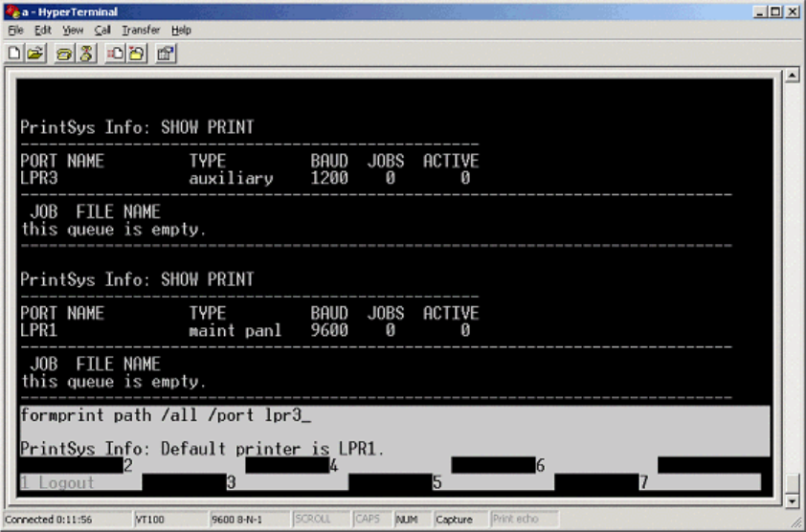The height and width of the screenshot is (532, 806).
Task: Click the '9600' baud value in terminal table
Action: point(329,330)
